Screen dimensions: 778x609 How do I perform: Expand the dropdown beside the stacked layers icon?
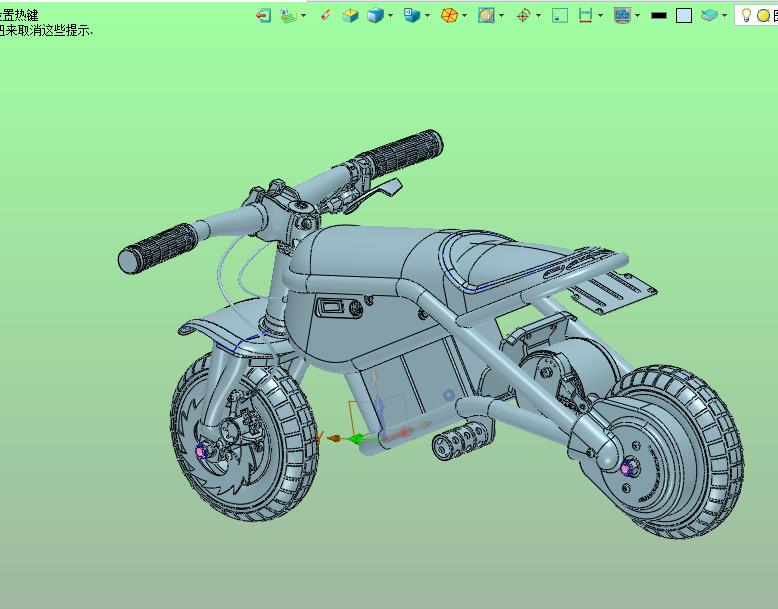(x=724, y=15)
